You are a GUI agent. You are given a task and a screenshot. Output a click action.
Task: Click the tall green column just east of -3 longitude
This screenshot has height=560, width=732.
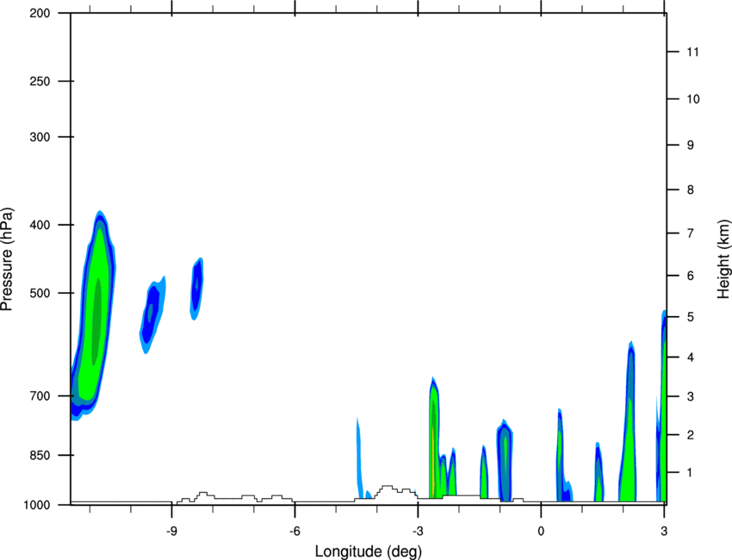[434, 439]
